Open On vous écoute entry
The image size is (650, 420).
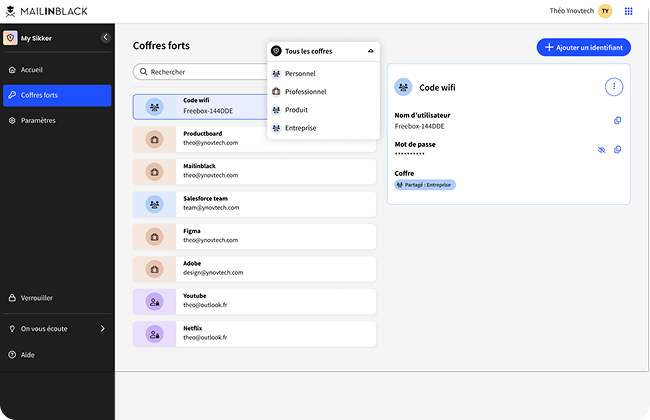pyautogui.click(x=57, y=328)
